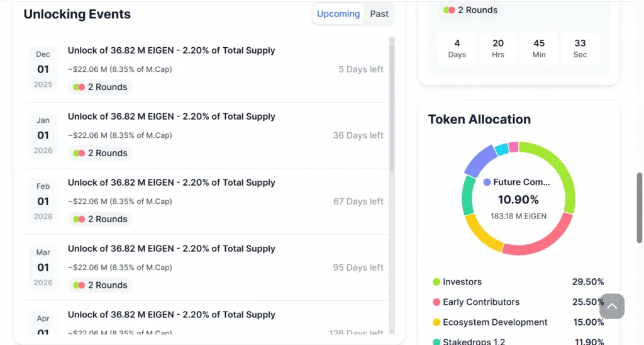Select the cyan donut chart segment
The height and width of the screenshot is (345, 644).
[501, 149]
